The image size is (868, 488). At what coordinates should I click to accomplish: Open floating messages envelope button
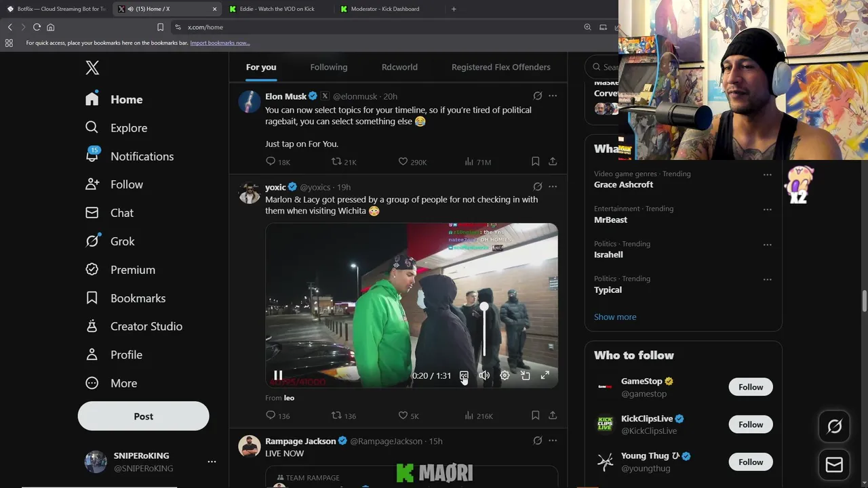pyautogui.click(x=834, y=465)
